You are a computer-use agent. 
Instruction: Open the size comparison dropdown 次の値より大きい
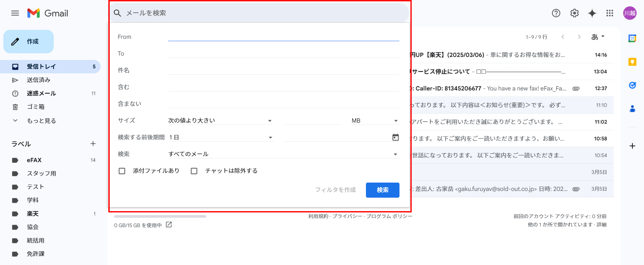coord(220,121)
